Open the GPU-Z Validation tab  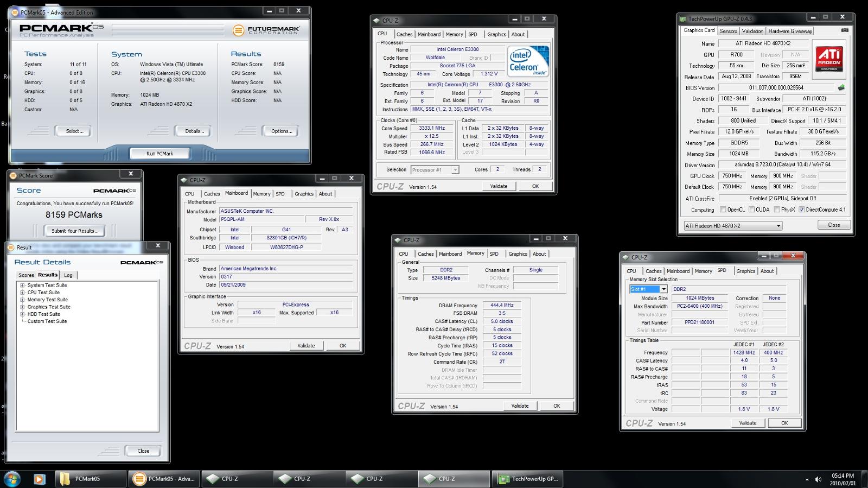[752, 31]
